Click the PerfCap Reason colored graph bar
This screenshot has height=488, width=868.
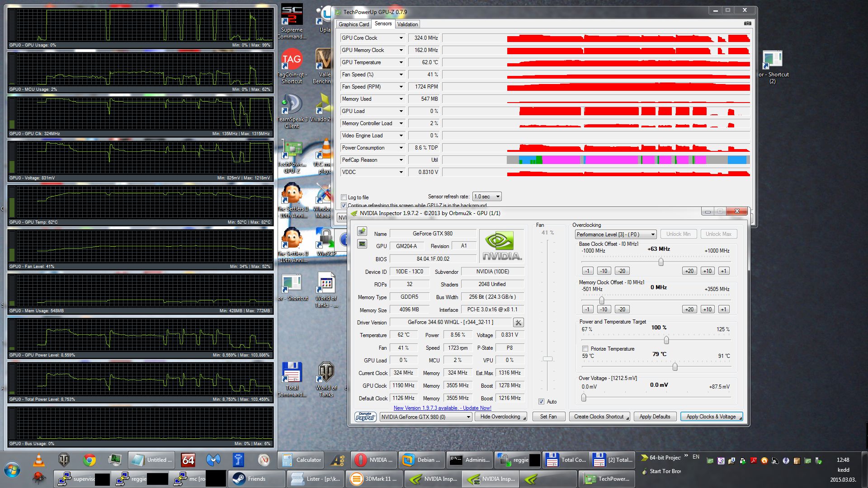(x=628, y=160)
